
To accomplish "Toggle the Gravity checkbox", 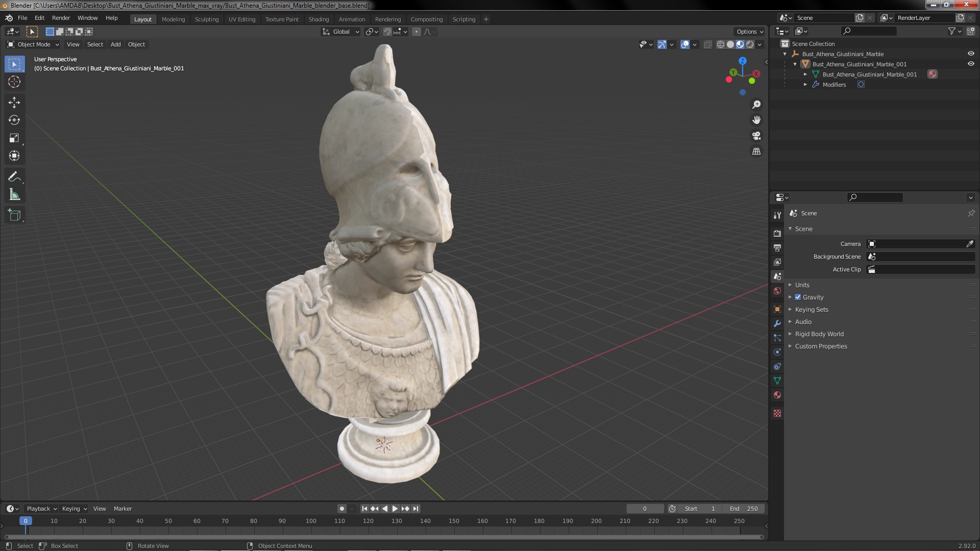I will coord(798,297).
